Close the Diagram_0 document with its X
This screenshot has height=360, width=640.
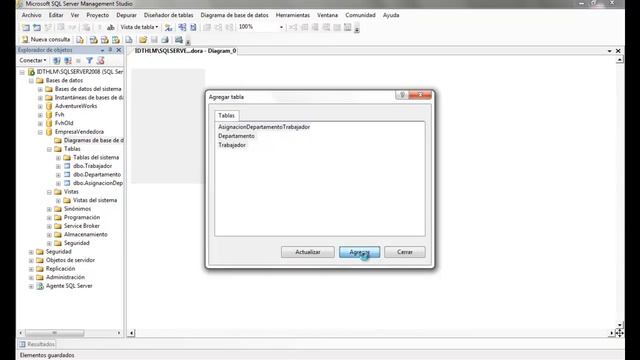[618, 51]
